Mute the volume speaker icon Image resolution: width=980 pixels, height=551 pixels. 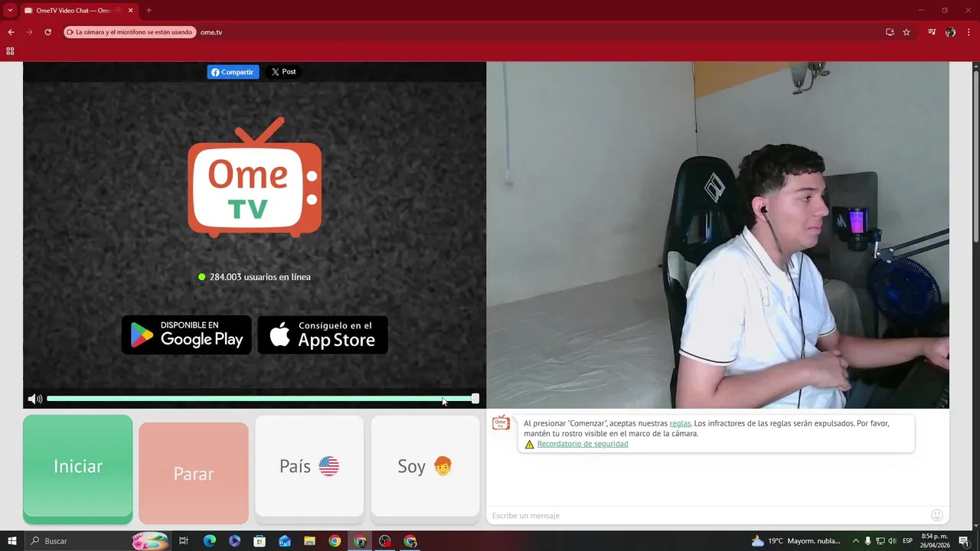coord(34,399)
